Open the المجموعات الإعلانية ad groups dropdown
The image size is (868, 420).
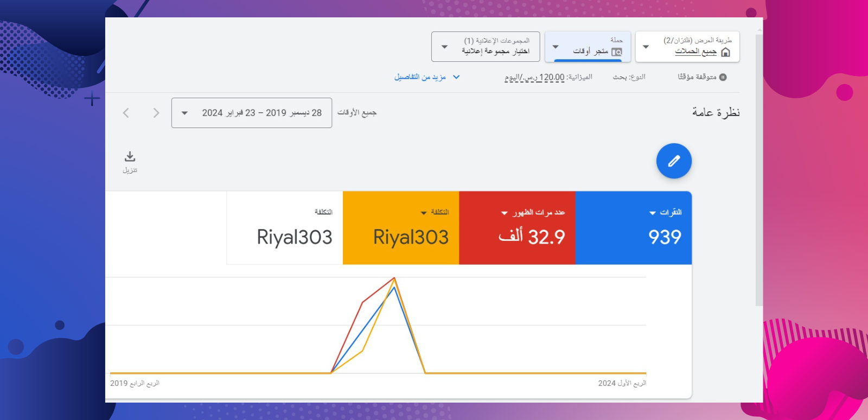(x=486, y=47)
